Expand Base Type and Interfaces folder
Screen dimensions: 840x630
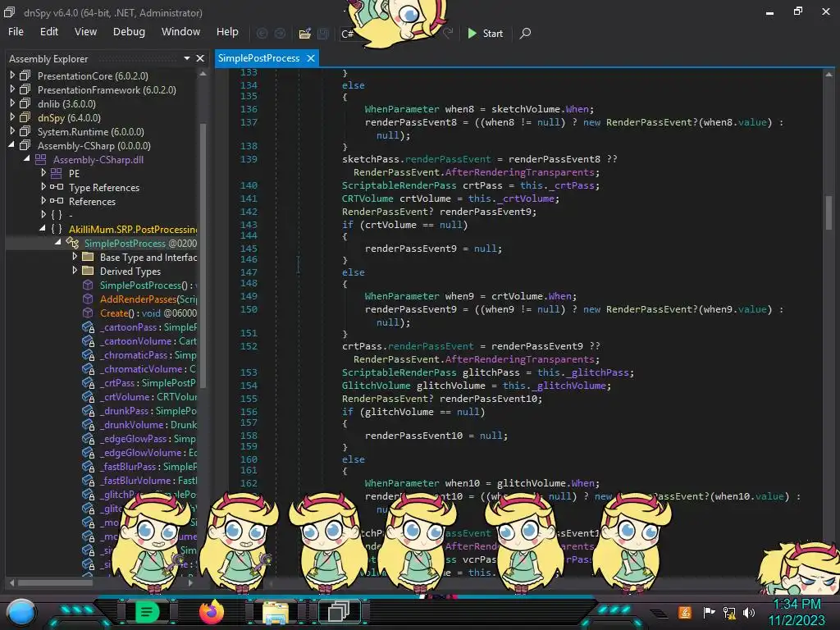[x=75, y=257]
